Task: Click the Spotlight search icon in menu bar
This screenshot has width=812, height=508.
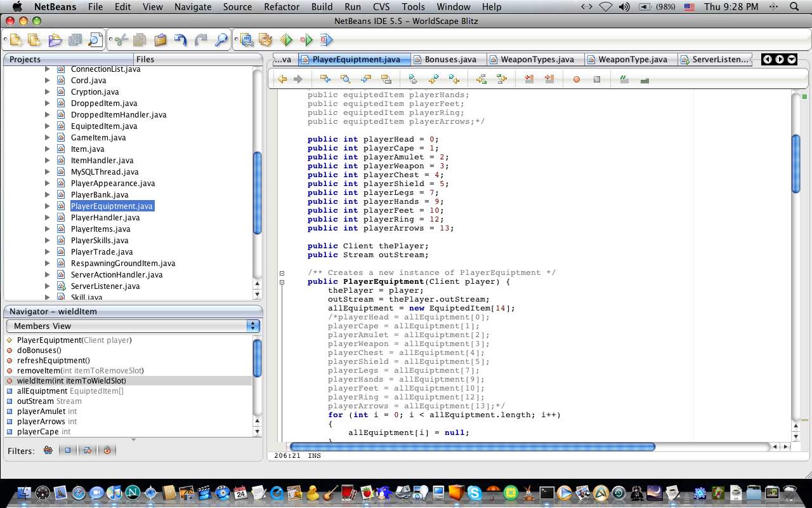Action: point(795,7)
